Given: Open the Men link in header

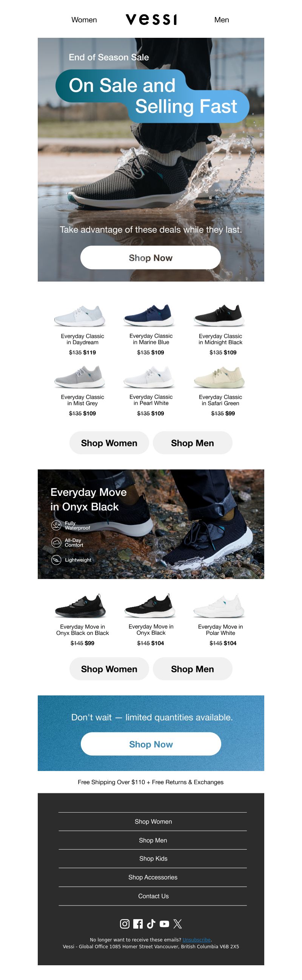Looking at the screenshot, I should coord(222,20).
